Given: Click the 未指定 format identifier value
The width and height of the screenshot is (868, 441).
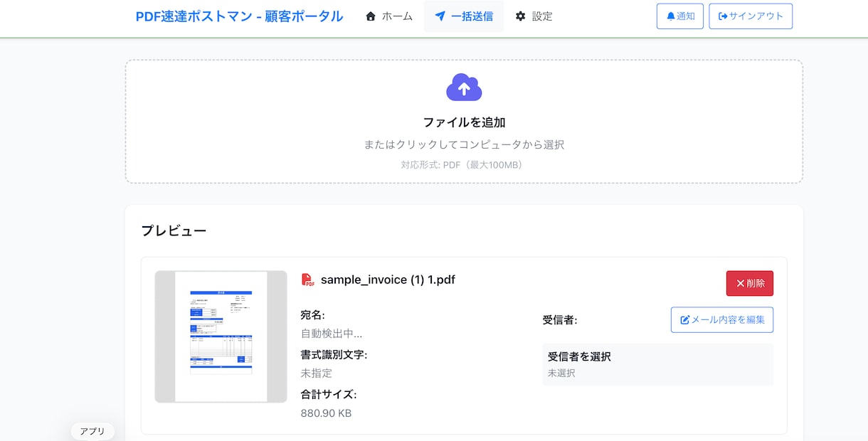Looking at the screenshot, I should pyautogui.click(x=317, y=373).
